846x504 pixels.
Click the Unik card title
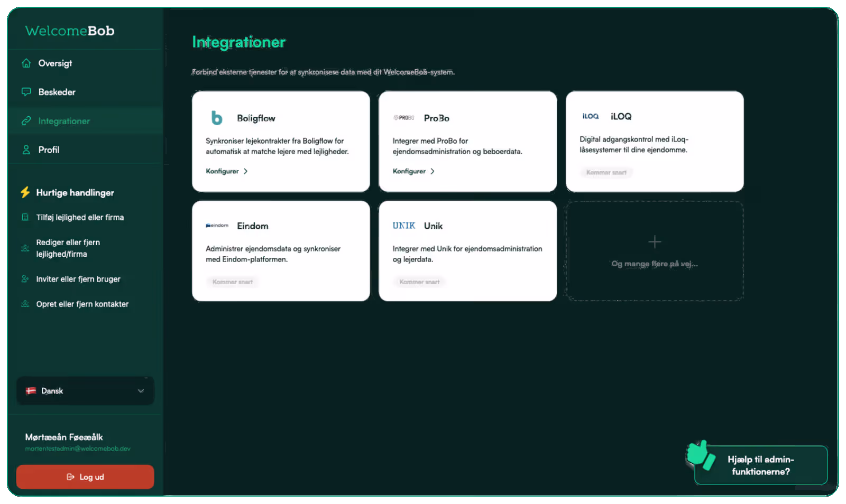pos(433,226)
